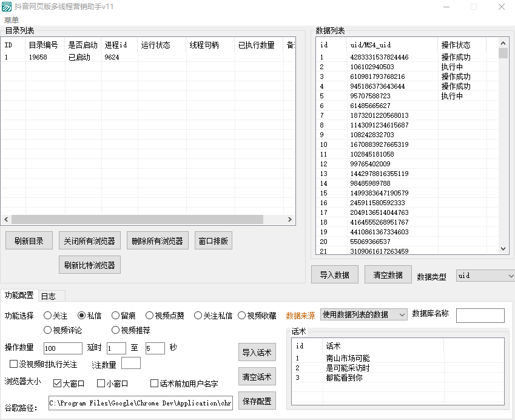This screenshot has height=420, width=515.
Task: Click the directory list horizontal scrollbar
Action: click(121, 220)
